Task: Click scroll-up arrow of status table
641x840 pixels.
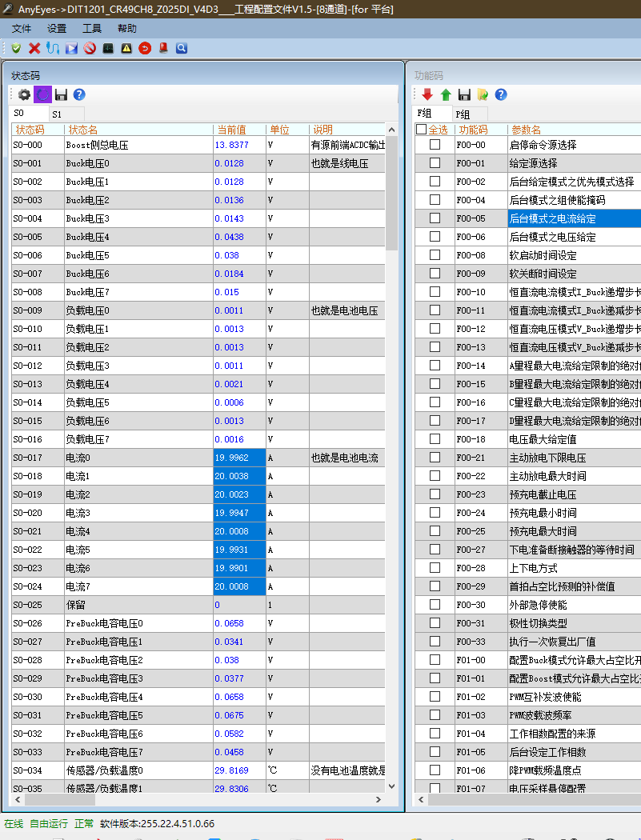Action: pos(392,130)
